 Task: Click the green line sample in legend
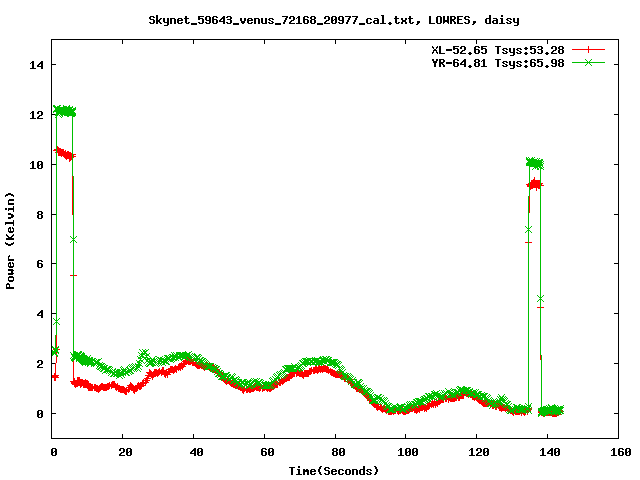(588, 62)
